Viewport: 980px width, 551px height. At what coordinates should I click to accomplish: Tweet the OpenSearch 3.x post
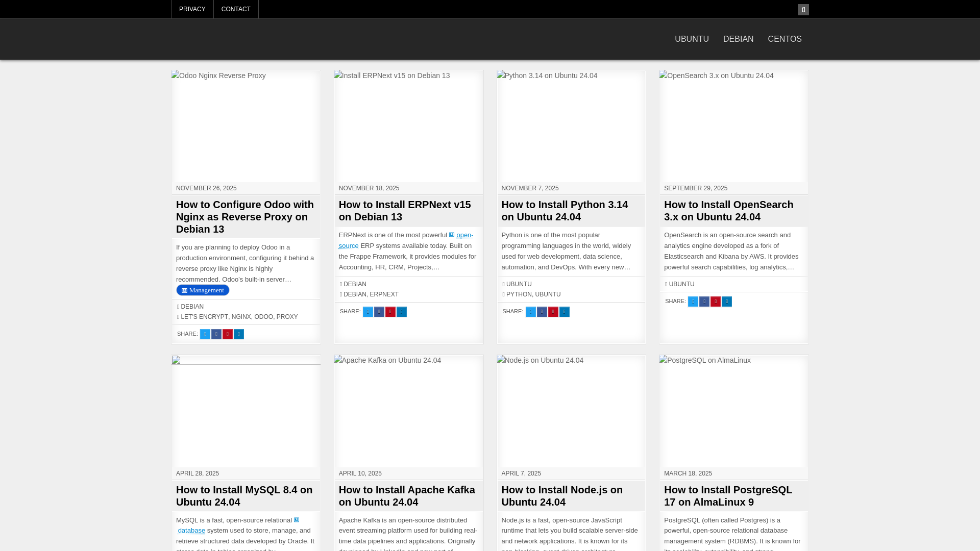(693, 302)
